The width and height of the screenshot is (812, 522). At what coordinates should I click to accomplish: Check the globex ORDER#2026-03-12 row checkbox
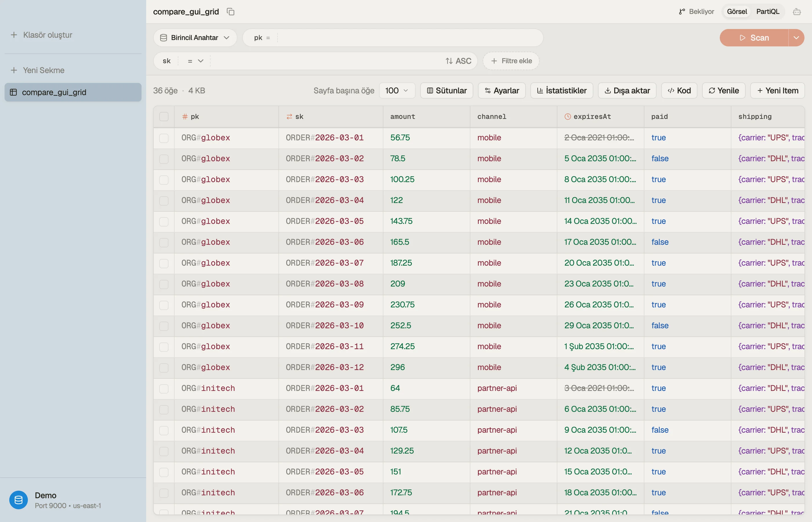tap(164, 368)
